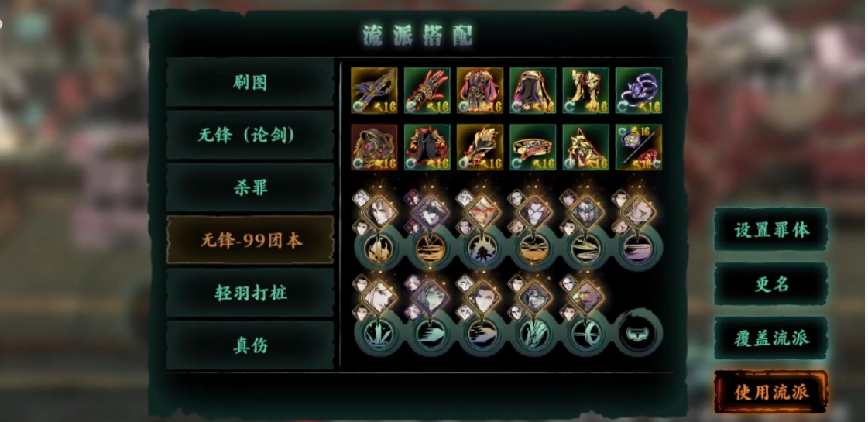
Task: Click the crossbow weapon equipment icon
Action: [x=374, y=91]
